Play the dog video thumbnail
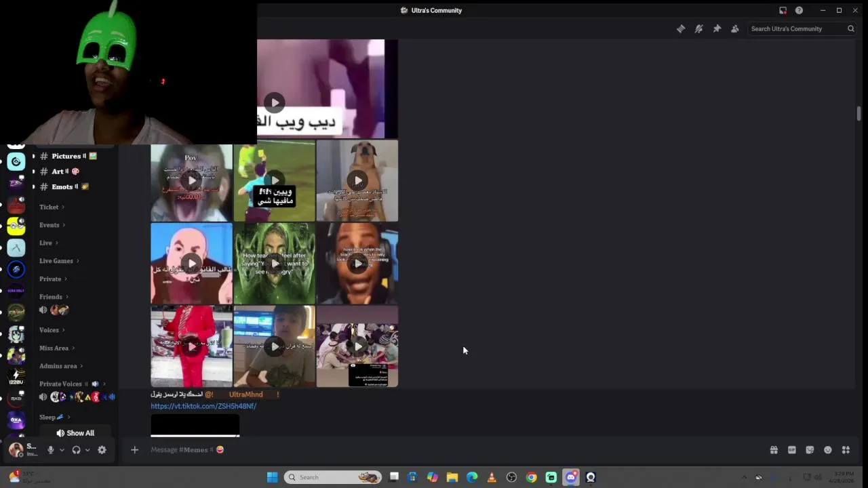Viewport: 868px width, 488px height. (x=357, y=181)
